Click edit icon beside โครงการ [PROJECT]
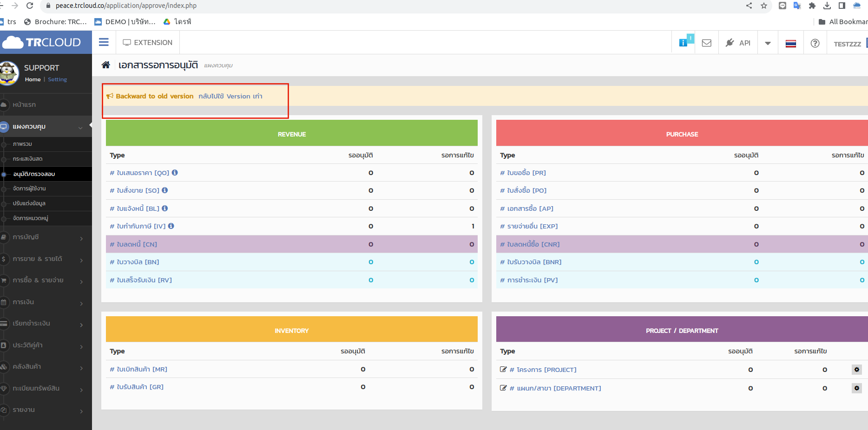 tap(503, 369)
